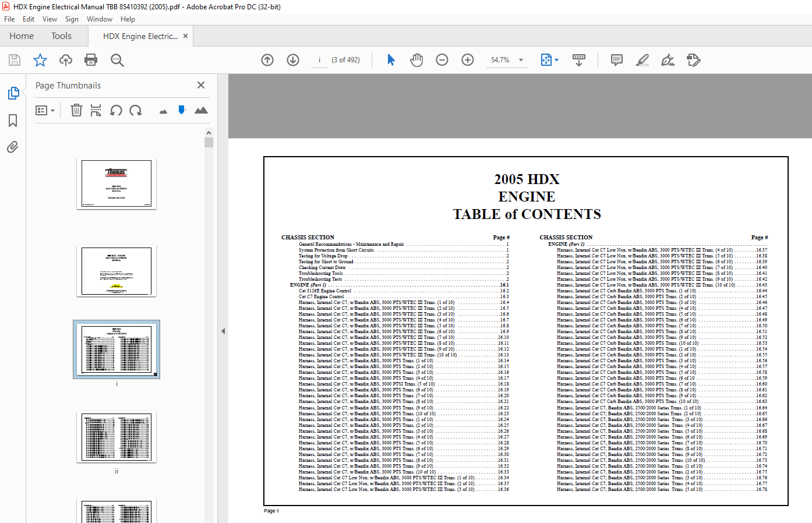Image resolution: width=812 pixels, height=523 pixels.
Task: Select the arrow Selection tool
Action: coord(391,60)
